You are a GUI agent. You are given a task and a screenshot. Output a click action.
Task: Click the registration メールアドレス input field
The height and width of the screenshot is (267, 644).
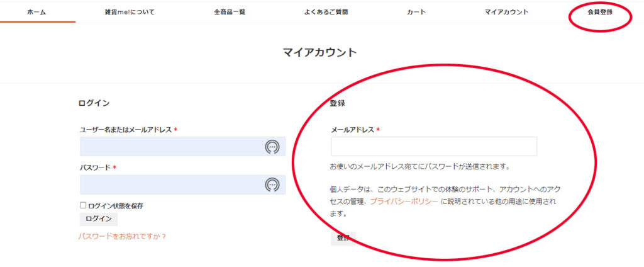click(433, 146)
